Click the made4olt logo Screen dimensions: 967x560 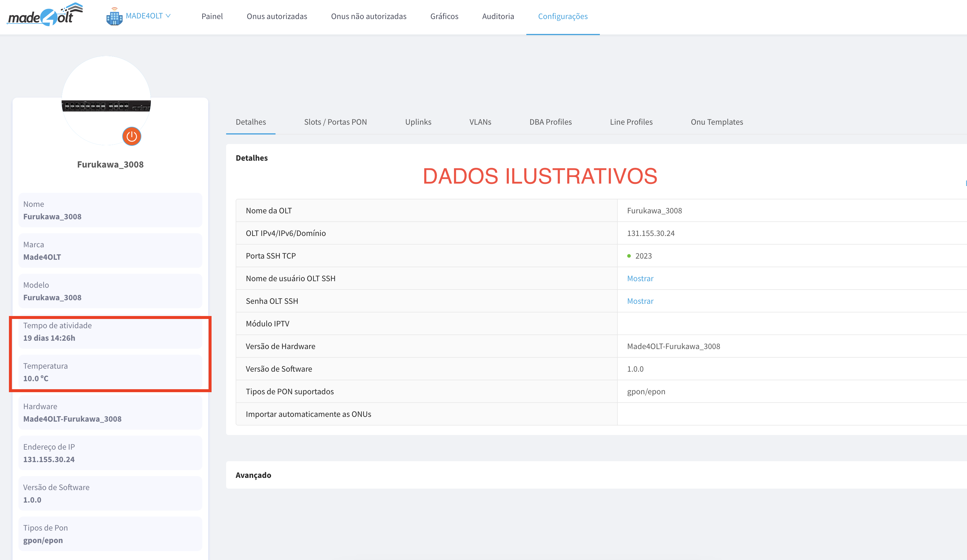[x=45, y=15]
